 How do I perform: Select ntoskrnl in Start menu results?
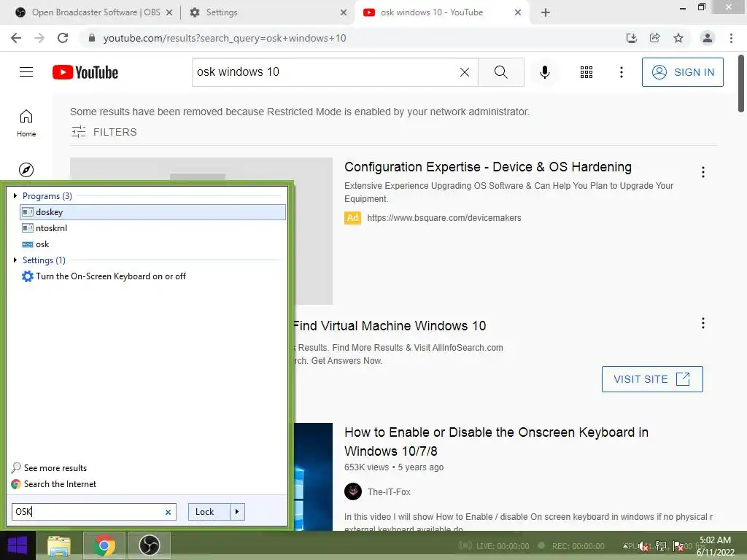point(153,228)
